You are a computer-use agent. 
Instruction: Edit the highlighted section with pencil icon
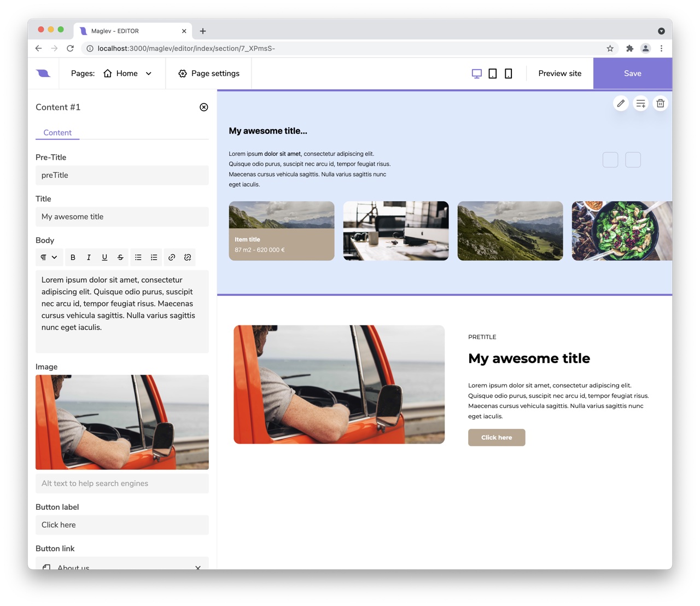point(621,103)
